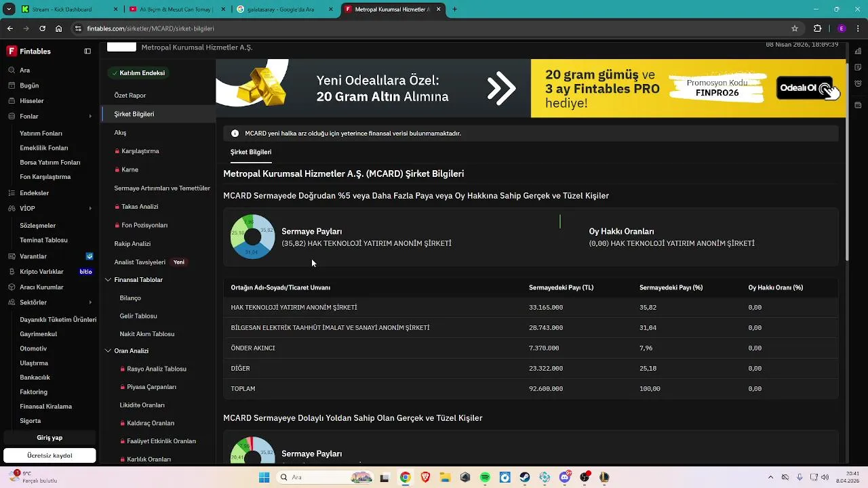Open the notes icon in right rail
Image resolution: width=868 pixels, height=488 pixels.
point(858,67)
